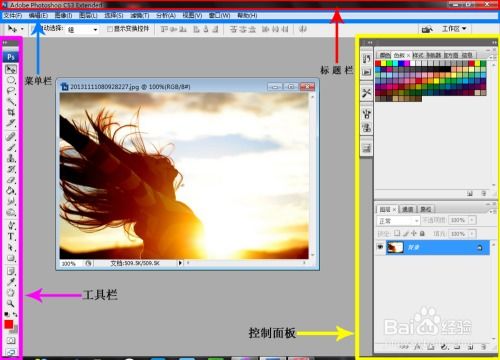
Task: Change screen mode at toolbox bottom
Action: (11, 352)
